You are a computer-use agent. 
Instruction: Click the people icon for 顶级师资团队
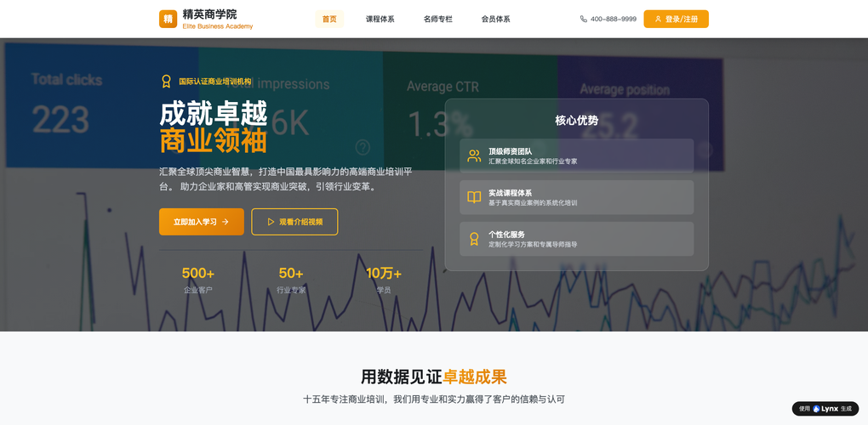coord(474,156)
